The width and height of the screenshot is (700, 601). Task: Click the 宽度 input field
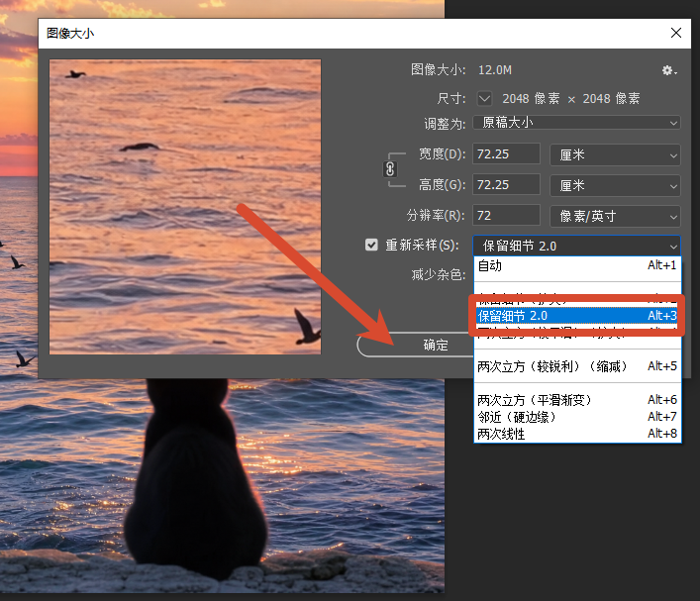pos(506,154)
